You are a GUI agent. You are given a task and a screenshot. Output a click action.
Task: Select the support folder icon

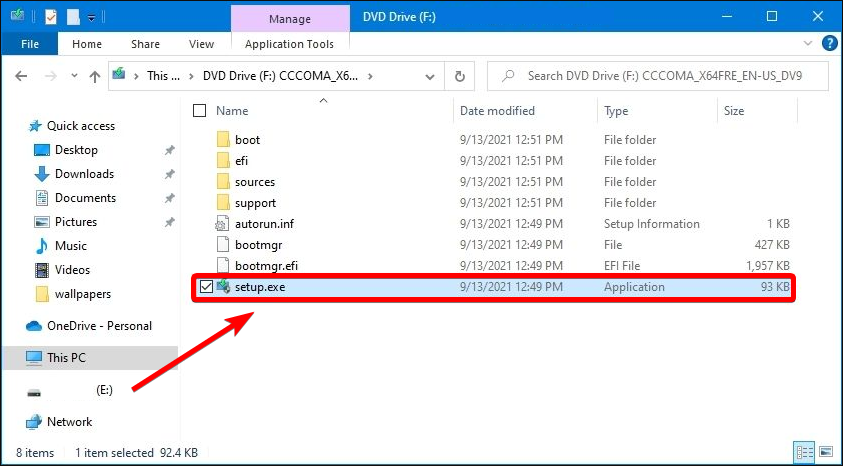point(223,203)
